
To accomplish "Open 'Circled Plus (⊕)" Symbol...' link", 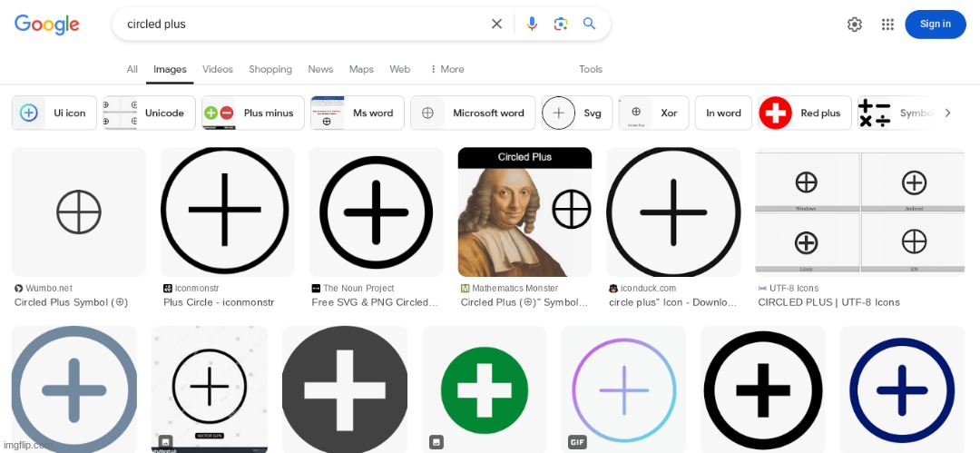I will (524, 302).
